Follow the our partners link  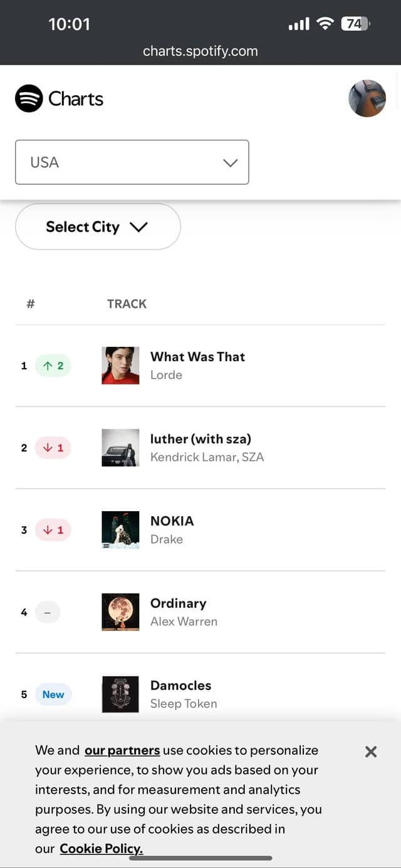click(x=122, y=751)
